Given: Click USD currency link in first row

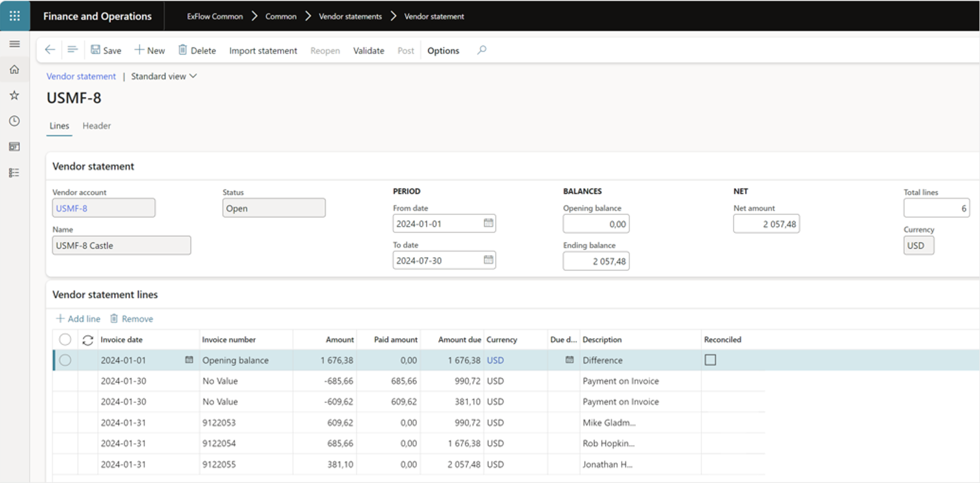Looking at the screenshot, I should (x=495, y=360).
